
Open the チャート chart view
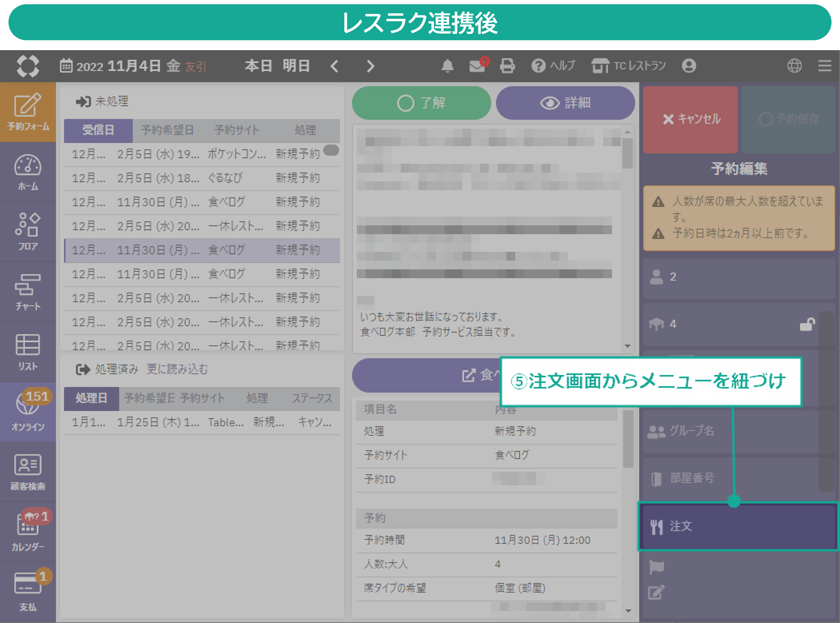click(28, 292)
